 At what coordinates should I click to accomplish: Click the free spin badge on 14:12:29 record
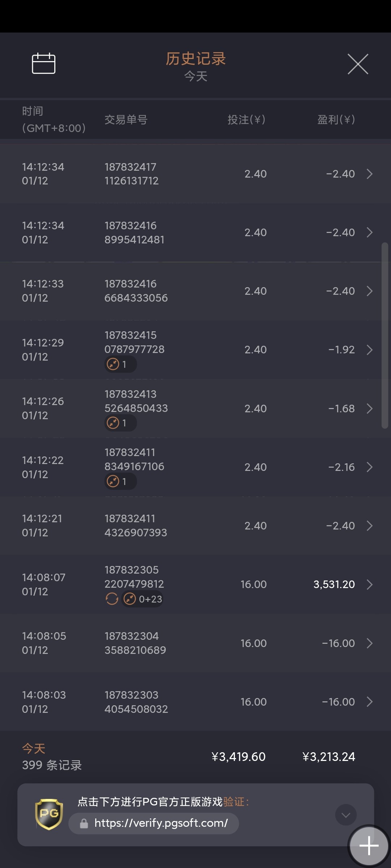(x=120, y=364)
